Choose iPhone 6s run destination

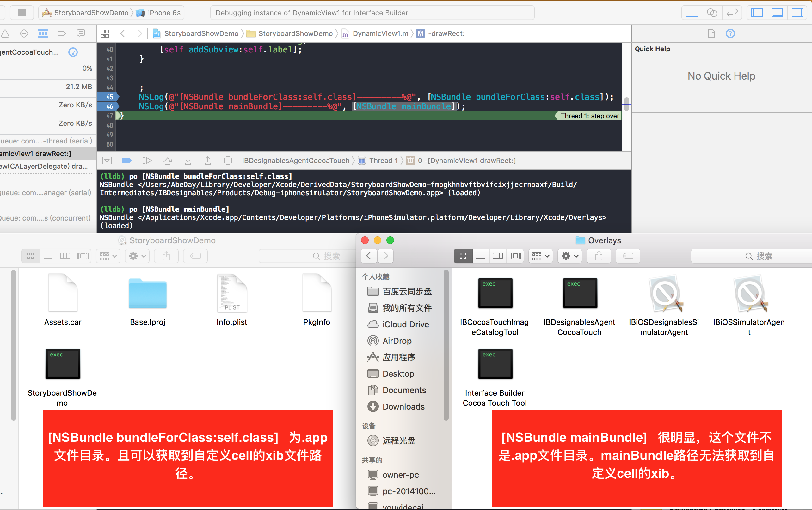coord(158,13)
